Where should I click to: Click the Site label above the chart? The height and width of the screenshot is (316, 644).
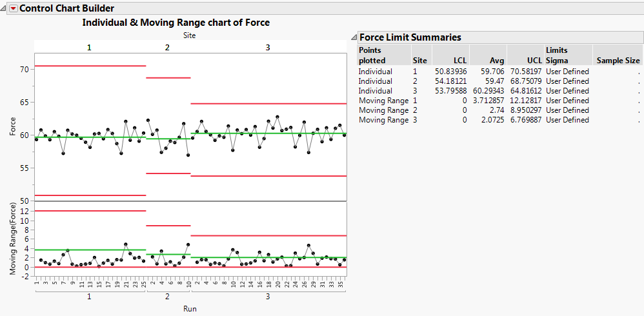point(188,36)
